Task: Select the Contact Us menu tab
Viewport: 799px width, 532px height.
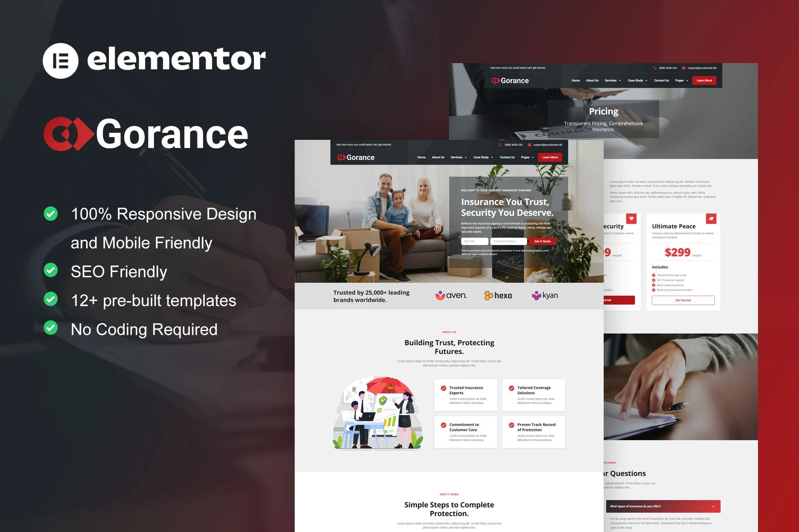Action: [507, 157]
